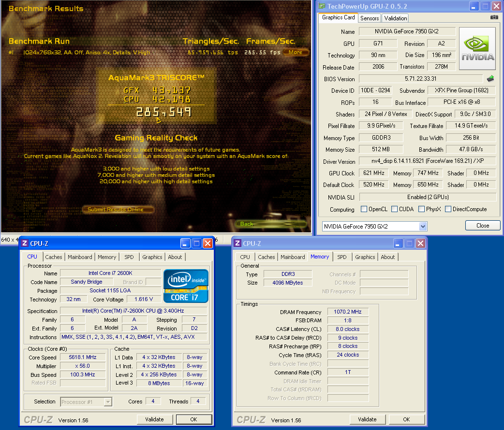The width and height of the screenshot is (504, 430).
Task: Click the memory Size 4096 MBytes value
Action: pos(288,283)
